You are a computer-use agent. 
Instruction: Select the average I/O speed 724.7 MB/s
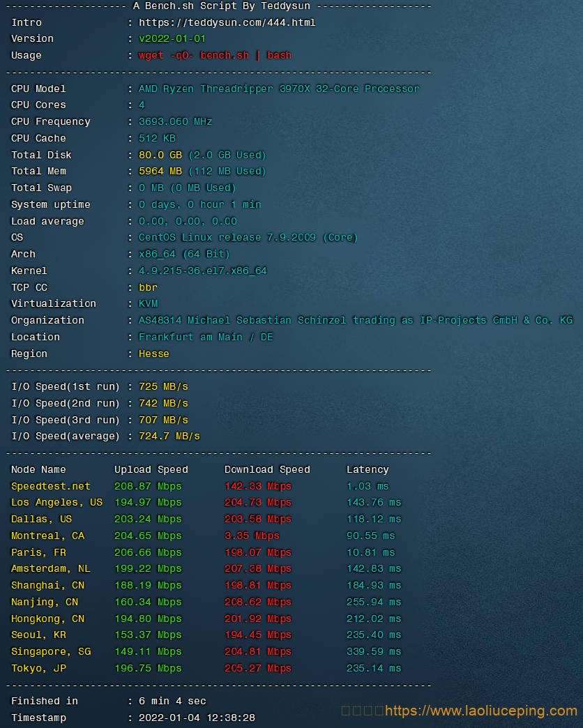(x=169, y=437)
